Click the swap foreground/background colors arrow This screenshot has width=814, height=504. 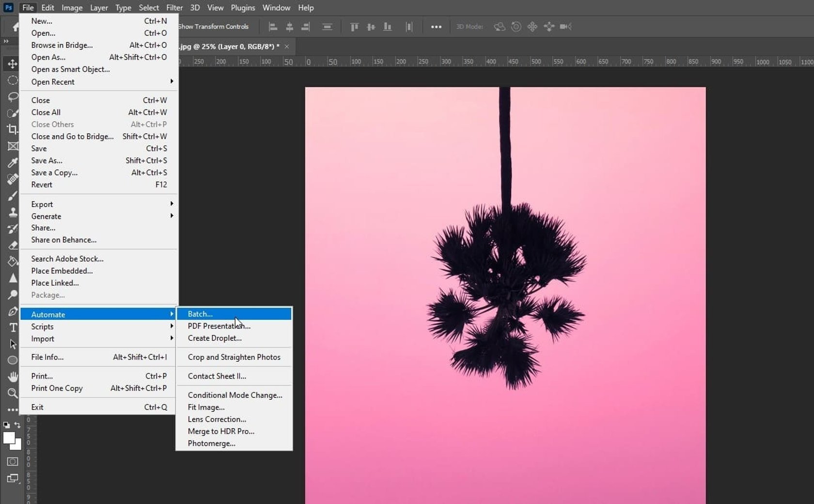pos(17,425)
